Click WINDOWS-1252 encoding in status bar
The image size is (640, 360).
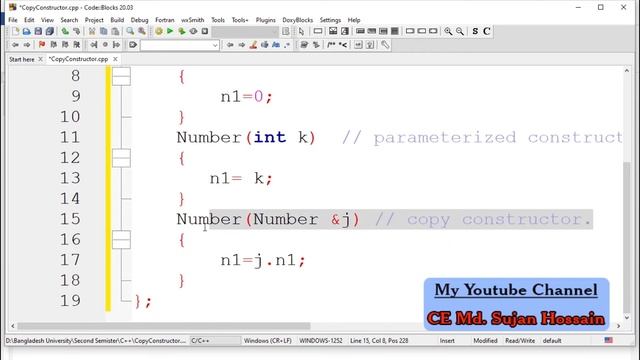click(321, 340)
